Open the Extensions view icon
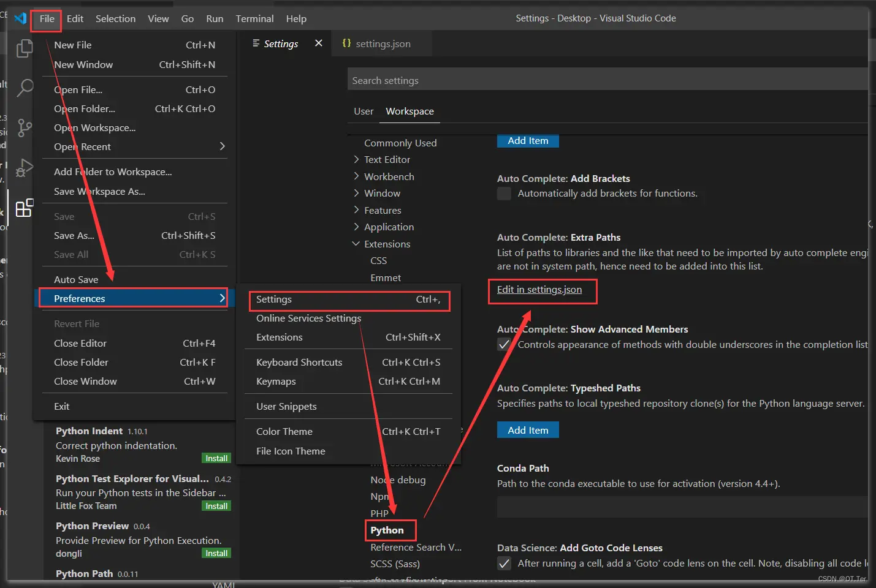The width and height of the screenshot is (876, 588). (x=24, y=209)
